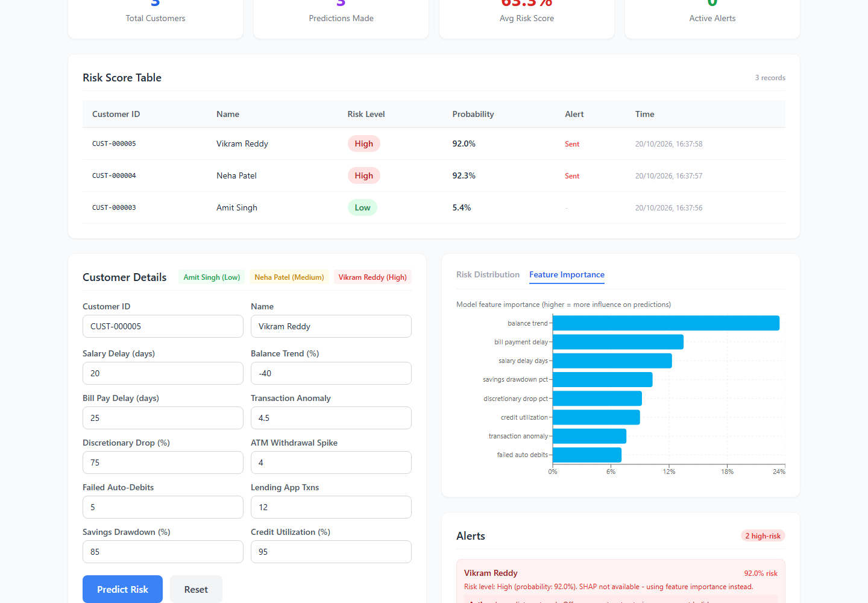This screenshot has height=603, width=868.
Task: Click the Reset button
Action: point(196,589)
